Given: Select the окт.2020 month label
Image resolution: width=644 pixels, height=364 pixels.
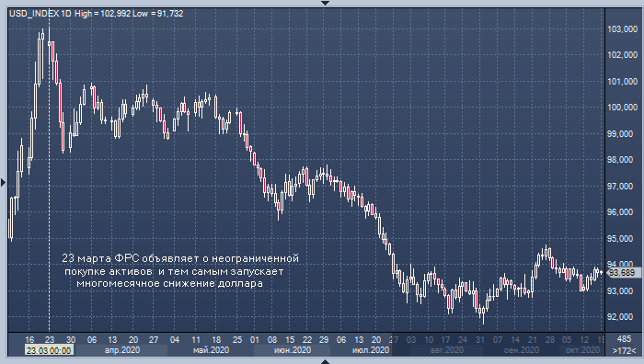Looking at the screenshot, I should 582,350.
